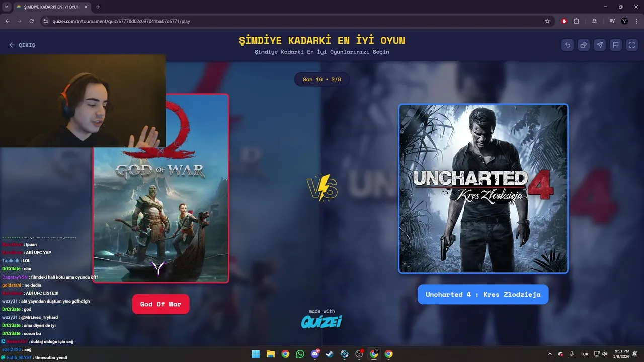Viewport: 644px width, 362px height.
Task: Click chat message 'ABİ UFC LİSTESİ'
Action: (42, 293)
